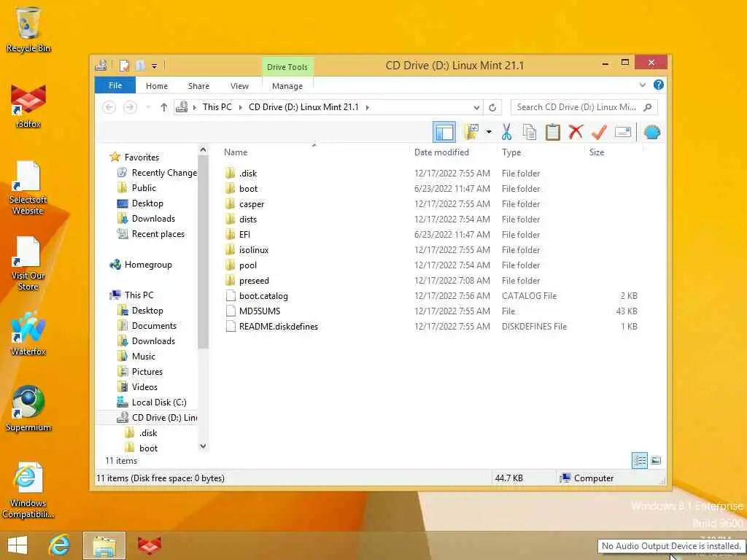Open the Home ribbon tab
Viewport: 747px width, 560px height.
157,86
